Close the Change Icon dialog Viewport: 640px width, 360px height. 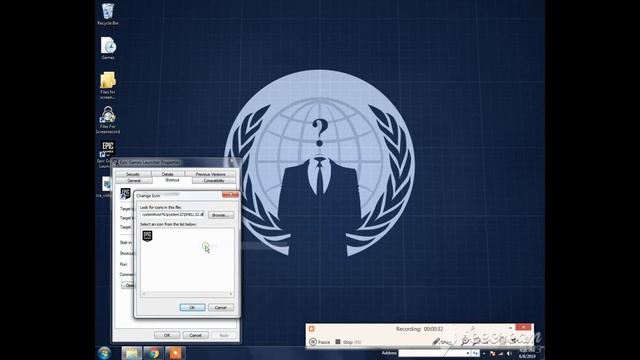pyautogui.click(x=230, y=195)
